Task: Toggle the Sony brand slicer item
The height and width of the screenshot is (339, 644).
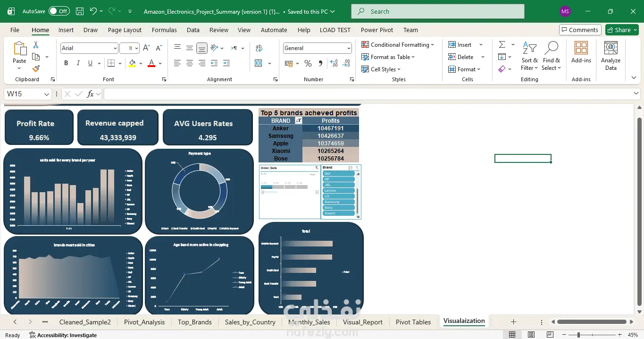Action: (x=339, y=208)
